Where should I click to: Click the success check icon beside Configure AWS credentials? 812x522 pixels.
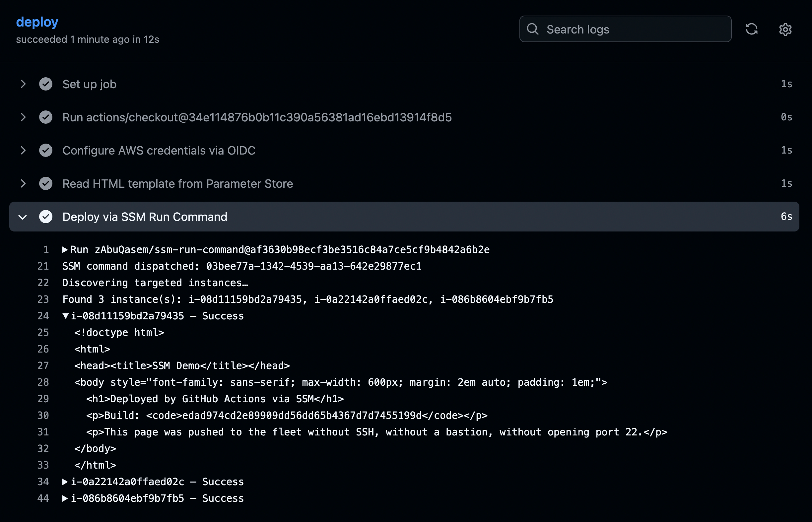46,151
